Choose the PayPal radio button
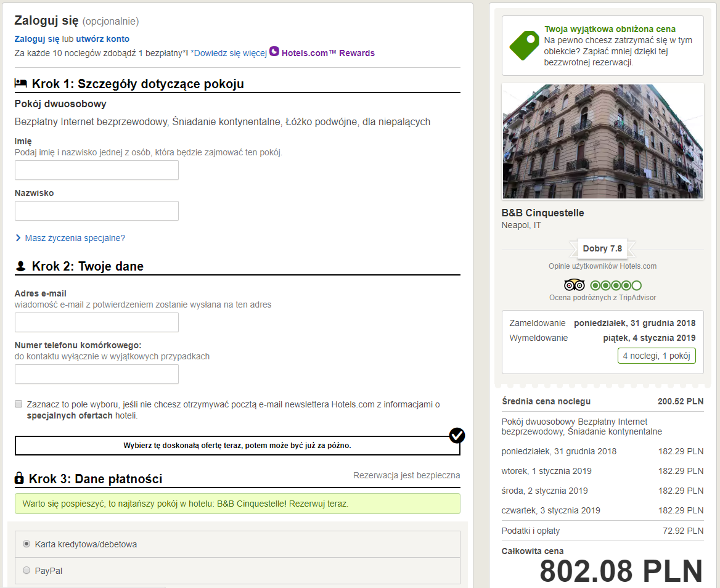The image size is (720, 588). click(x=27, y=571)
